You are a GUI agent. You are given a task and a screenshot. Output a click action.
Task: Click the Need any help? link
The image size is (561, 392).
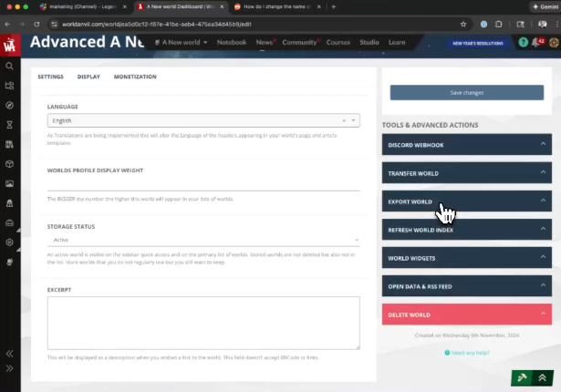(x=466, y=353)
